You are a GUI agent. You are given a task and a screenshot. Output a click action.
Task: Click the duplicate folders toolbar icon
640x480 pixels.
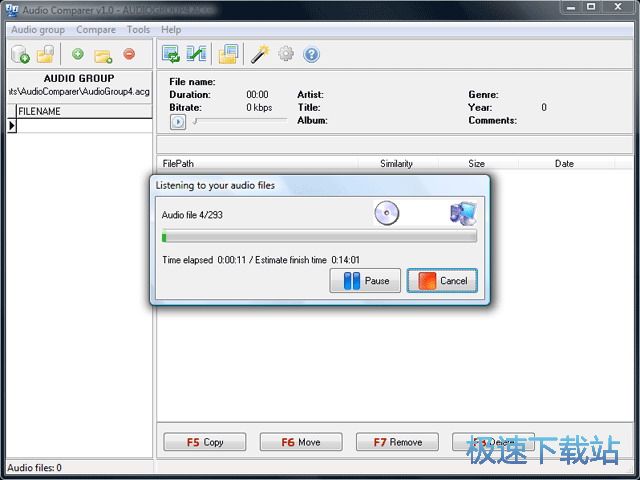click(x=229, y=54)
